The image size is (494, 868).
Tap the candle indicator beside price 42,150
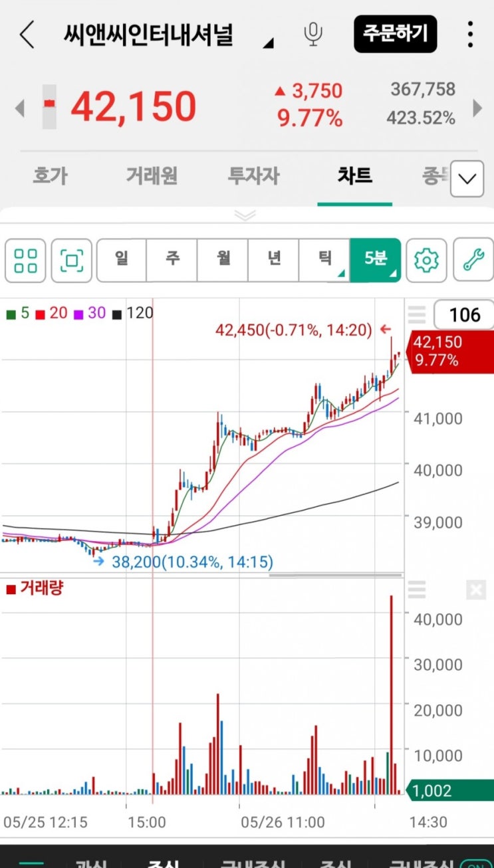coord(50,106)
